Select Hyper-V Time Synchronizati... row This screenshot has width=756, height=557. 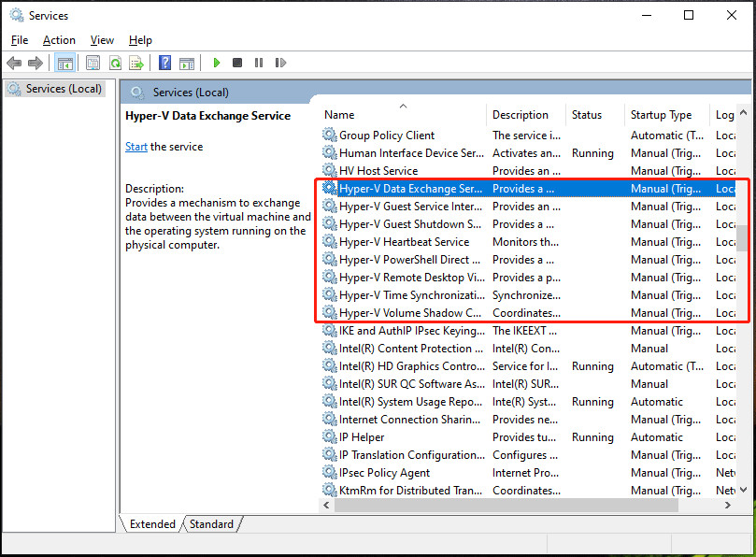click(528, 294)
